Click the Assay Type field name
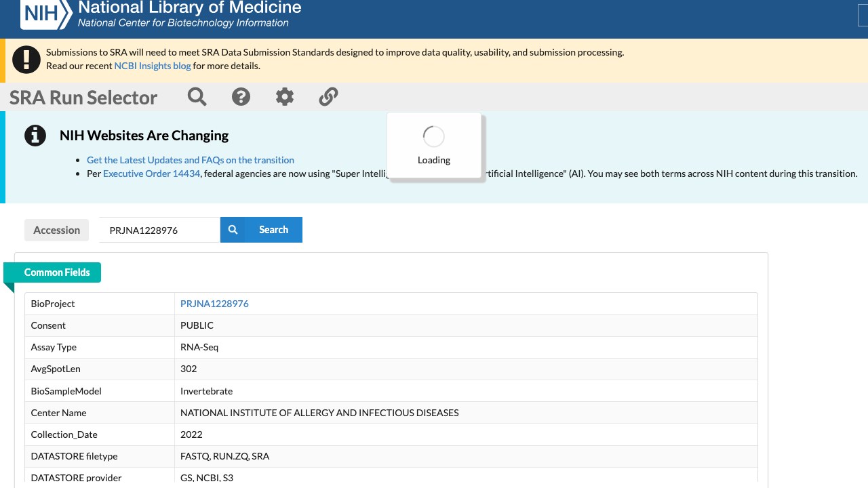This screenshot has width=868, height=488. click(54, 347)
